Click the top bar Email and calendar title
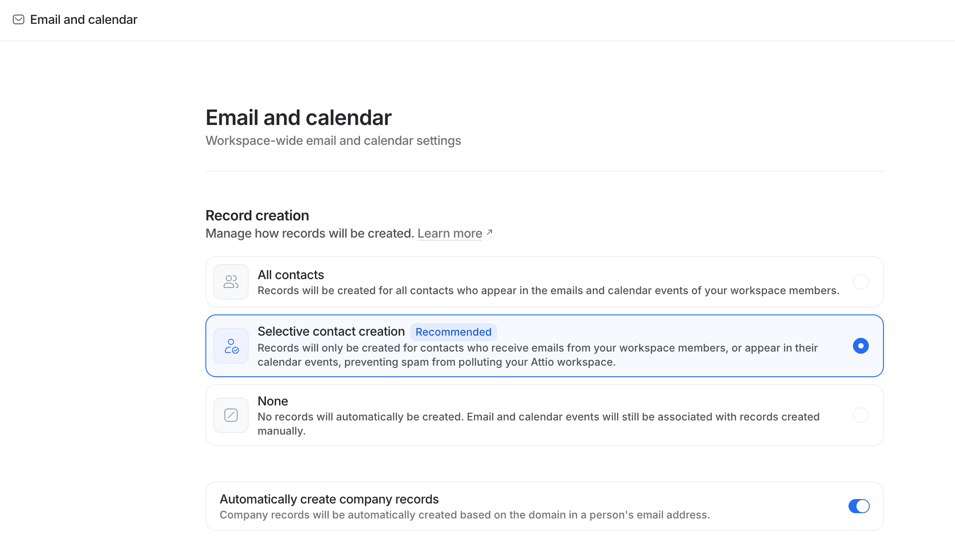 [83, 19]
